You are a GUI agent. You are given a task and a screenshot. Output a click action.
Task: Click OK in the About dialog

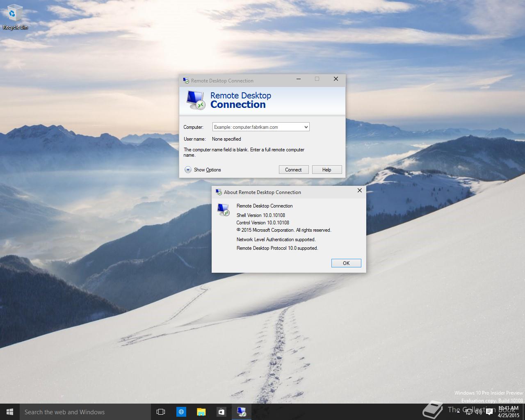[346, 263]
